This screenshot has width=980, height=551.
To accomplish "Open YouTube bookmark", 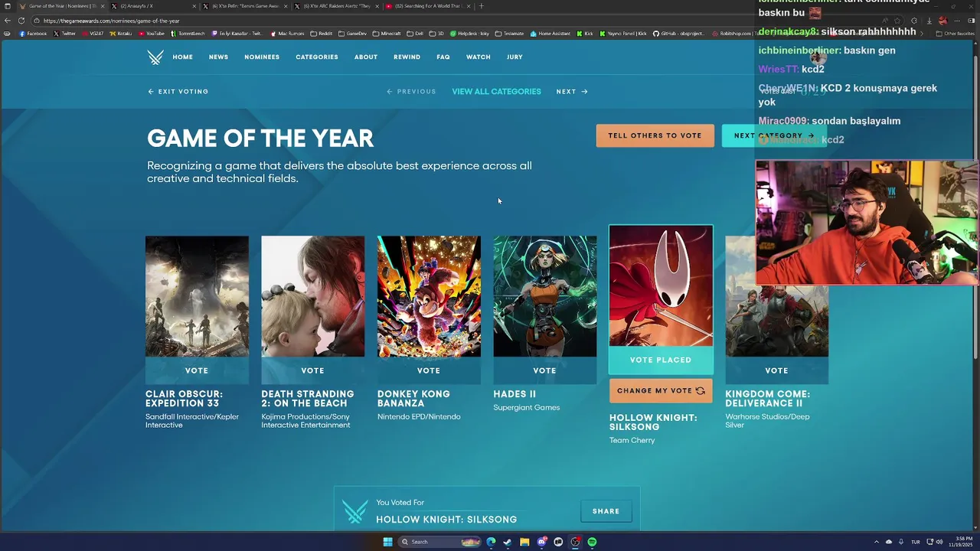I will tap(152, 34).
